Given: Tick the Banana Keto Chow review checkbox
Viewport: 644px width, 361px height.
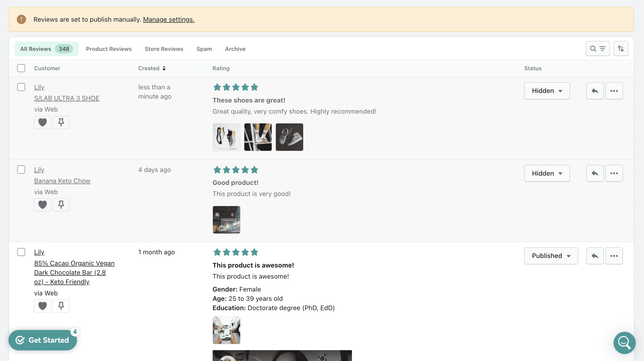Looking at the screenshot, I should 21,170.
